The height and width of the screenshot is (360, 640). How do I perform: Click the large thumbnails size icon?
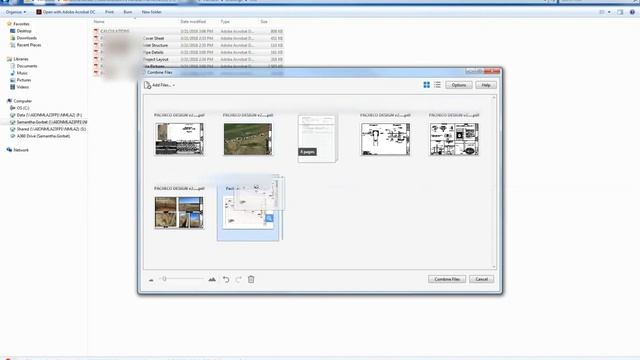click(x=212, y=280)
